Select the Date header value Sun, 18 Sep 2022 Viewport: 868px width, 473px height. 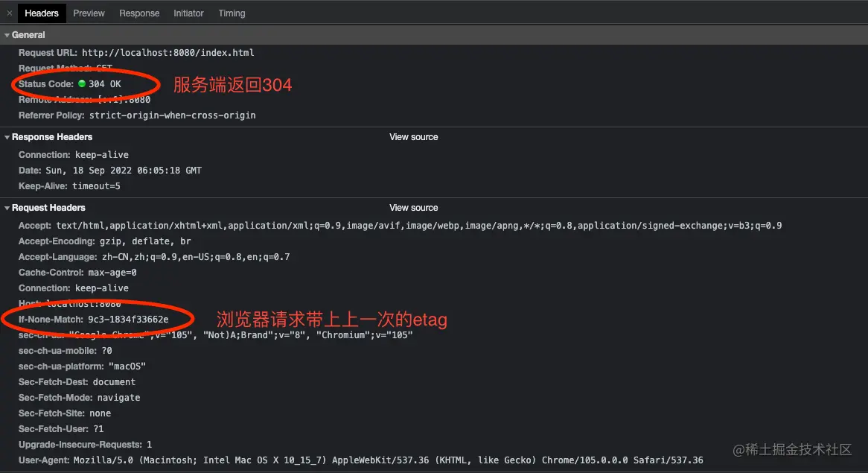(x=124, y=171)
